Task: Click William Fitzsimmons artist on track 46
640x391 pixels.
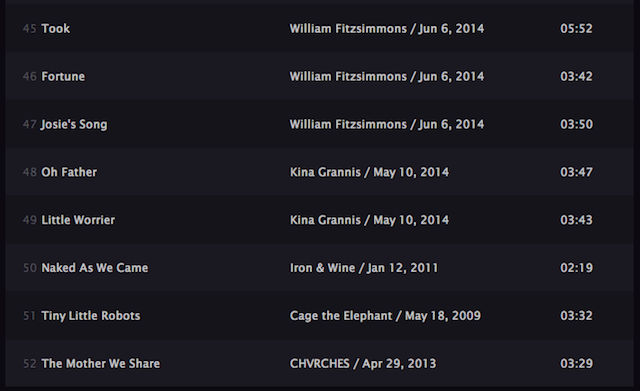Action: click(348, 76)
